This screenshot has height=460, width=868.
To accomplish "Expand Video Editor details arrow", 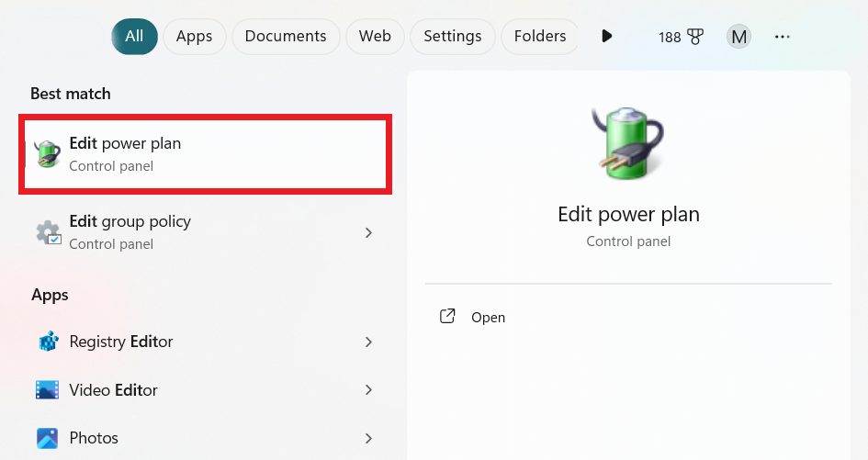I will coord(368,390).
